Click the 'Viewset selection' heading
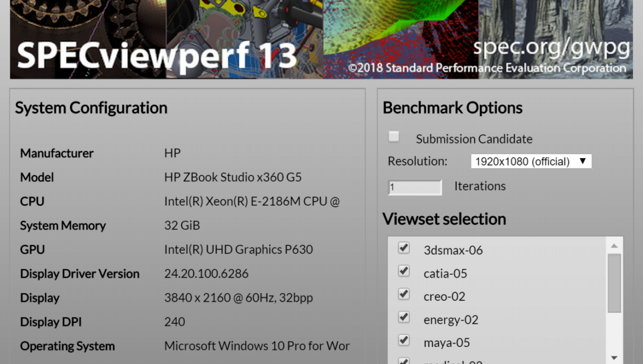This screenshot has width=643, height=364. tap(444, 219)
